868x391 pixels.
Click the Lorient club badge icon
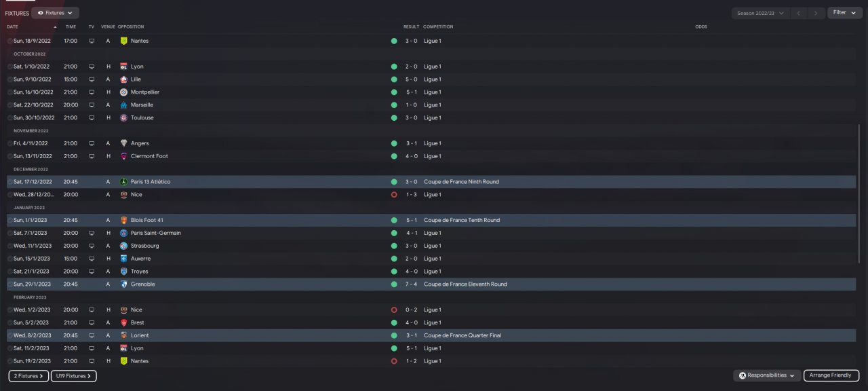(123, 335)
